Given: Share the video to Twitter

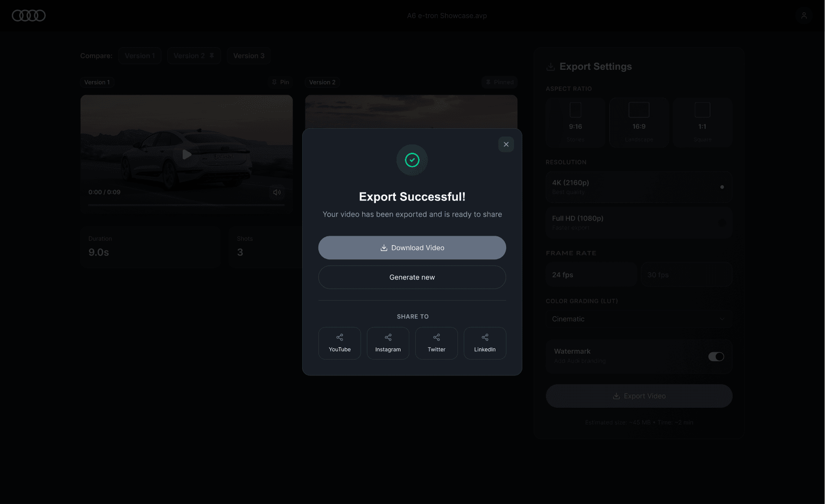Looking at the screenshot, I should click(x=436, y=343).
